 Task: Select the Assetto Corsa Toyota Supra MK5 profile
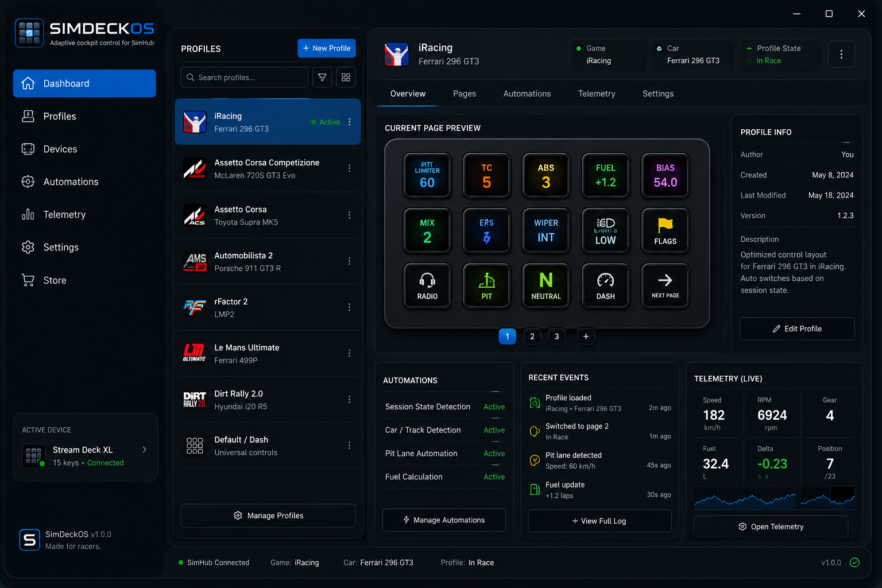[x=268, y=215]
